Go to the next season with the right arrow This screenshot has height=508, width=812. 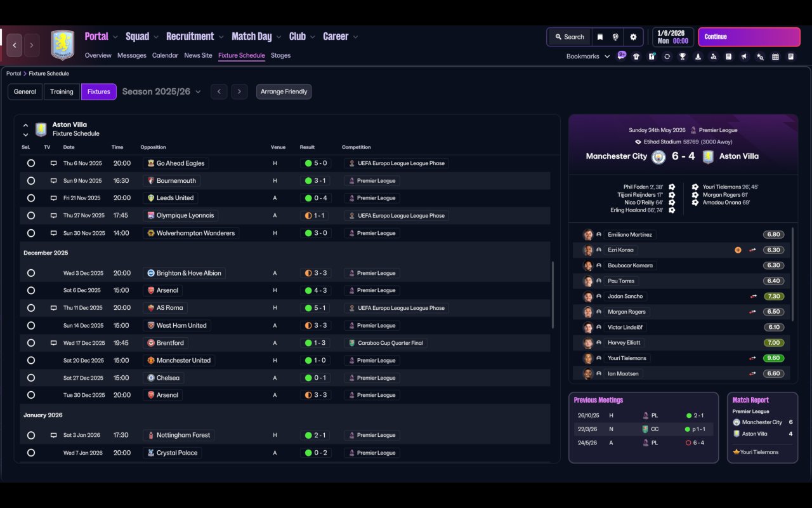click(x=239, y=91)
